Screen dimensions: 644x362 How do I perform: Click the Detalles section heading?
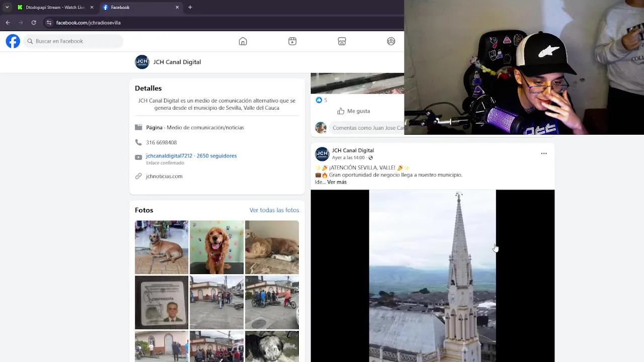pyautogui.click(x=148, y=88)
